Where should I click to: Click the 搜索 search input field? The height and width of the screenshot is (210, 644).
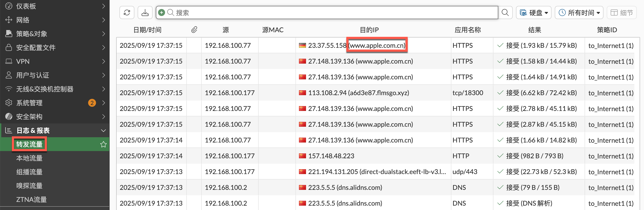pyautogui.click(x=325, y=12)
